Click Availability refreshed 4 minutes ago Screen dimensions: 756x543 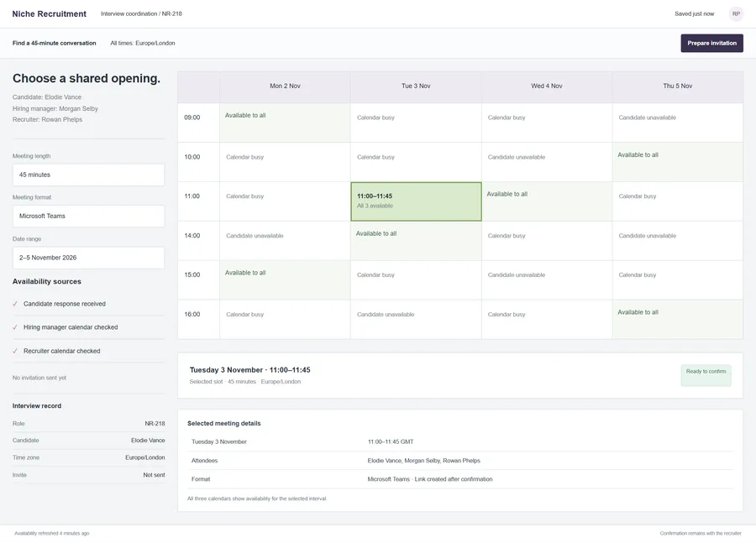51,534
